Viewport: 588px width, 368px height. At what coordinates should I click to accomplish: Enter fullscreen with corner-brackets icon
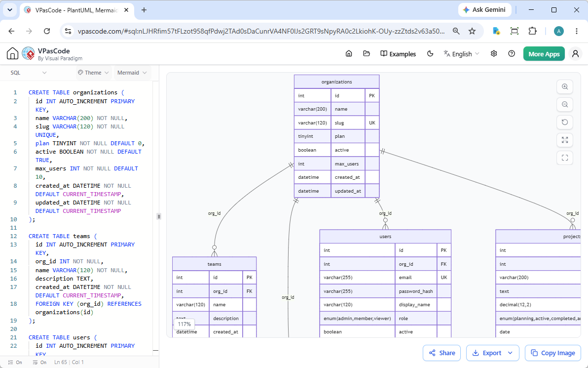click(565, 158)
